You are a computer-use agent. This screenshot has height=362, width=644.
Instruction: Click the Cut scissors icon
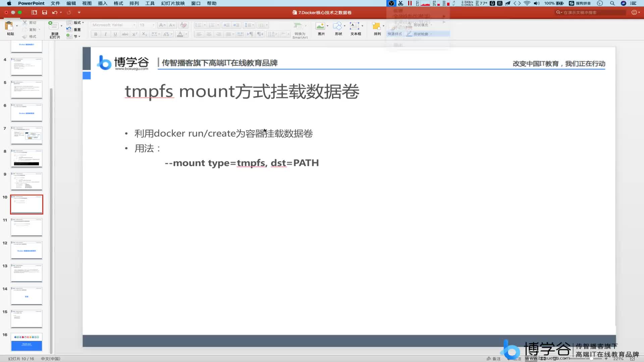coord(25,23)
